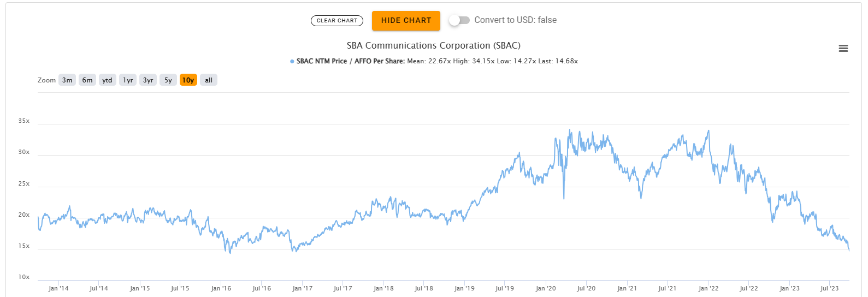Toggle the Convert to USD switch
Image resolution: width=868 pixels, height=297 pixels.
(x=459, y=20)
